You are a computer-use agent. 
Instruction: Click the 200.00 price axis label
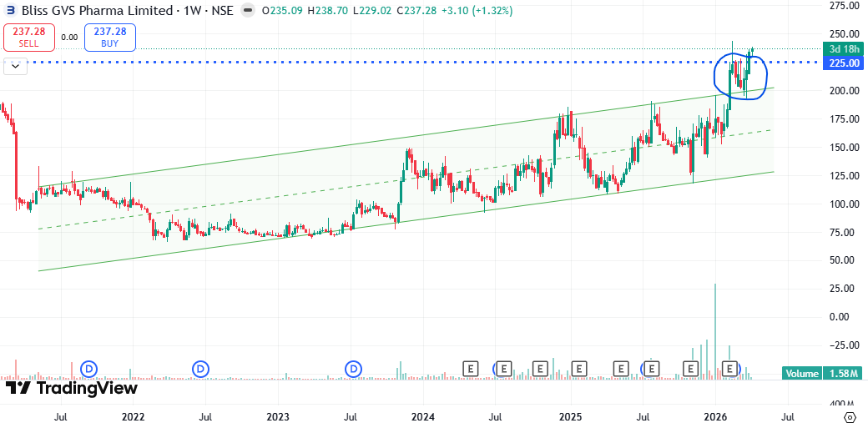pos(844,91)
